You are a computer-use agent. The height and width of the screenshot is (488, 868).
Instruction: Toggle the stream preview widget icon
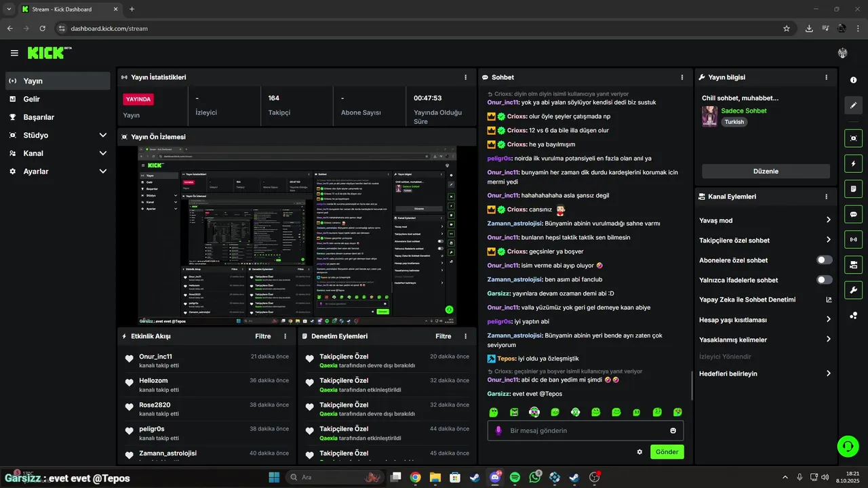click(853, 138)
